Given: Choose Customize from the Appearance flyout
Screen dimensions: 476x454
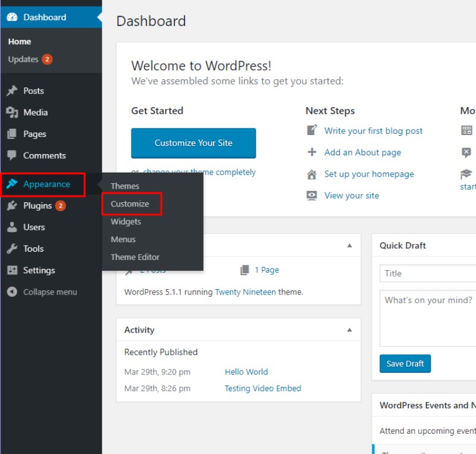Looking at the screenshot, I should tap(130, 203).
